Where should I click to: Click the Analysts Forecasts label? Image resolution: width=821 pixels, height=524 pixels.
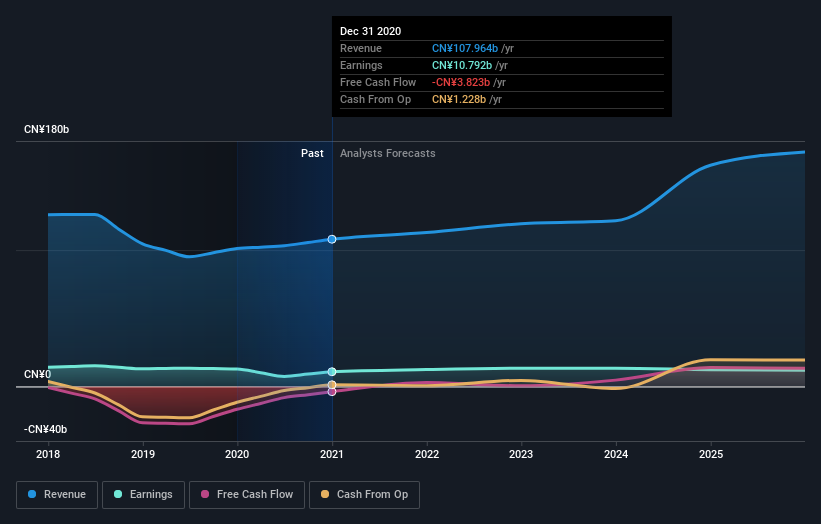pos(387,153)
